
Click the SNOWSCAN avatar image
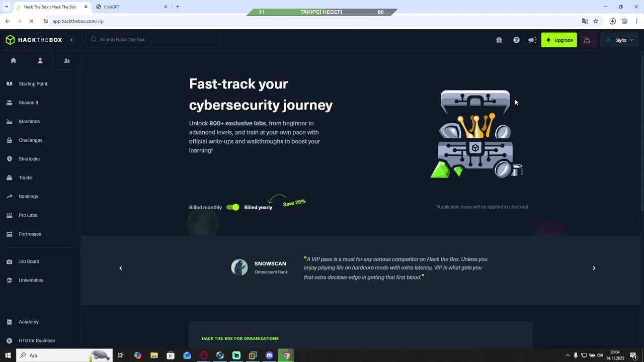coord(239,267)
